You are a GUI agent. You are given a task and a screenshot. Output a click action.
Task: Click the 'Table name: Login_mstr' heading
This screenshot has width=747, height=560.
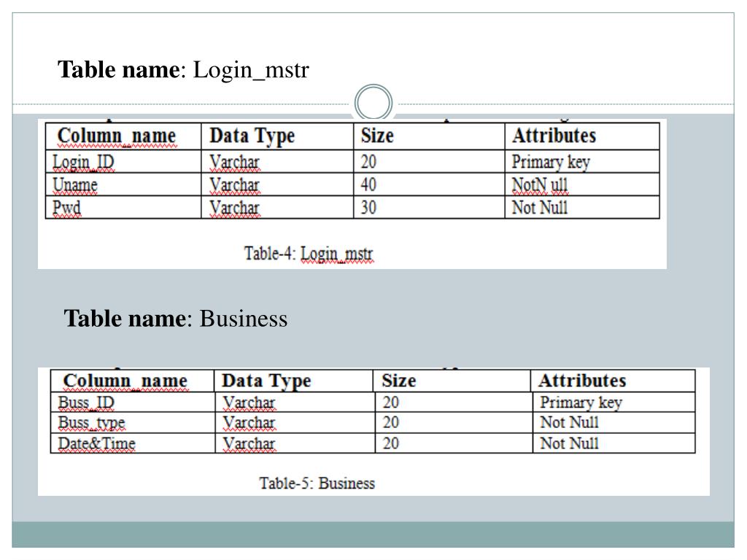coord(184,71)
